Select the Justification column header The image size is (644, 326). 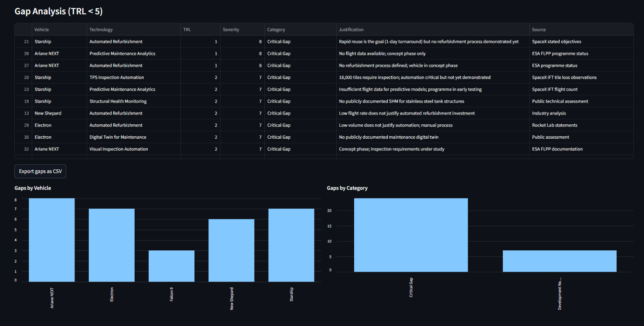pos(433,29)
